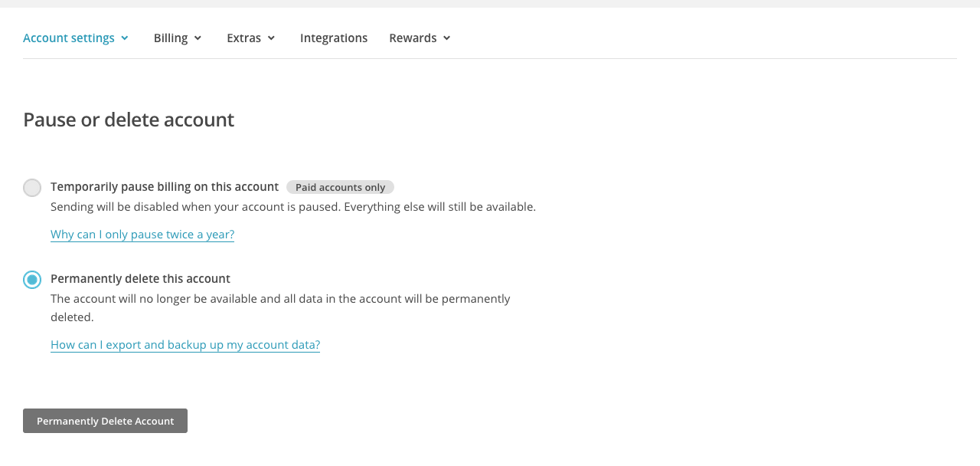The width and height of the screenshot is (980, 466).
Task: Click the 'account will no longer be available' description
Action: pos(280,307)
